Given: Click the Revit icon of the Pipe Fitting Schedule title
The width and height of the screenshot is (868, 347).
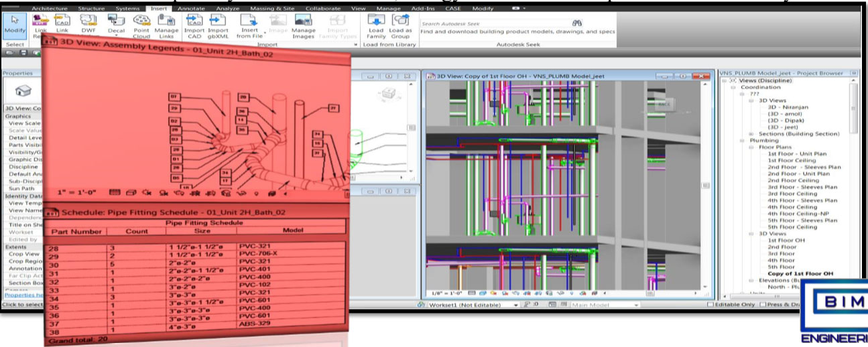Looking at the screenshot, I should 53,212.
